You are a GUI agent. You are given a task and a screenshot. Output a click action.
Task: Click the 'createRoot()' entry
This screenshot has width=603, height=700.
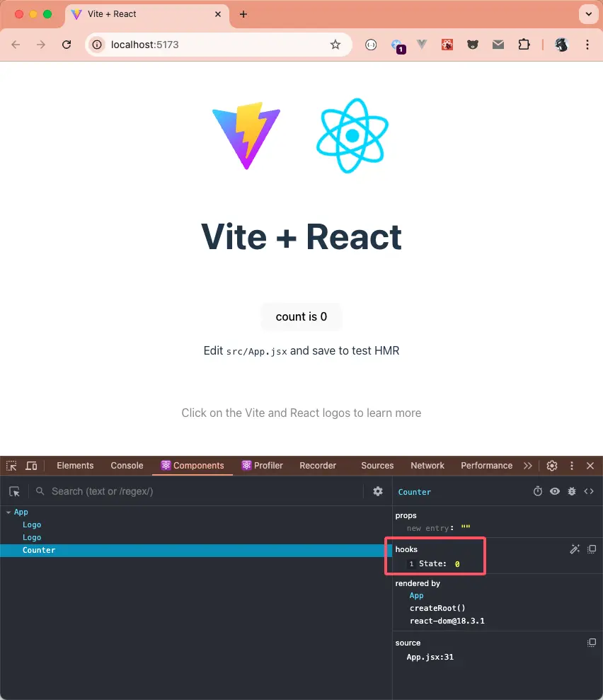coord(437,608)
